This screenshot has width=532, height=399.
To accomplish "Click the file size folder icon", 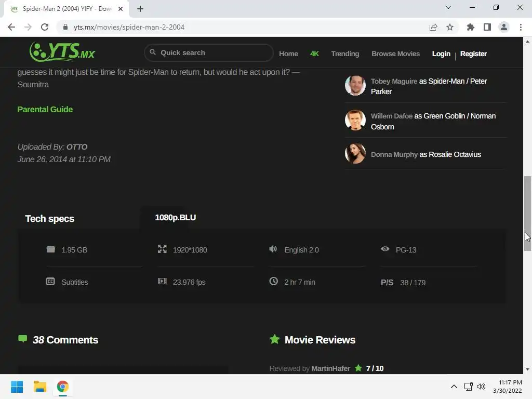I will [50, 249].
